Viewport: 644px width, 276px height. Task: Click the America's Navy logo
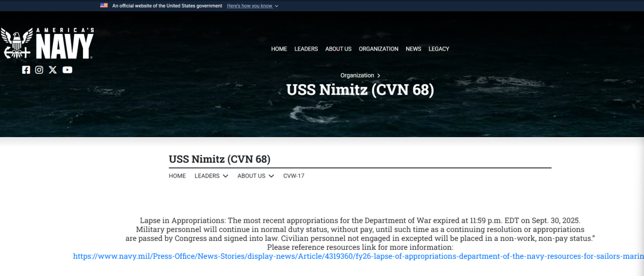pos(48,44)
